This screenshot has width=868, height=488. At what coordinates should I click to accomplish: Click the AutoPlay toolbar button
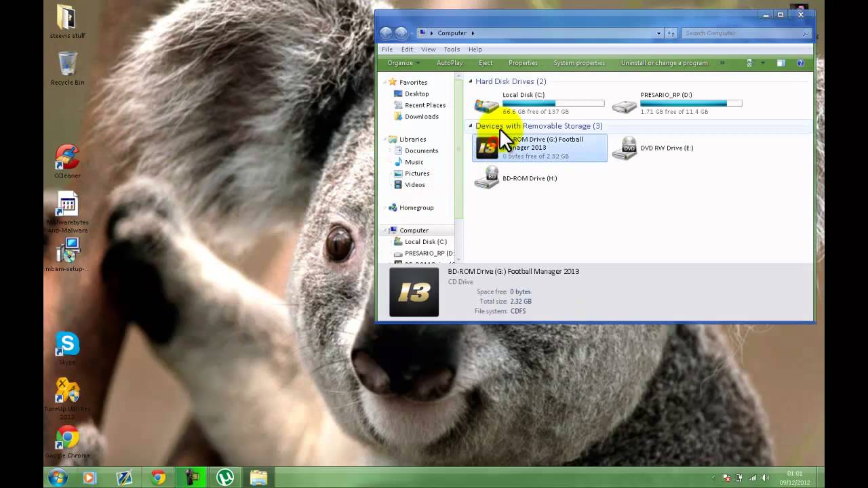[449, 63]
